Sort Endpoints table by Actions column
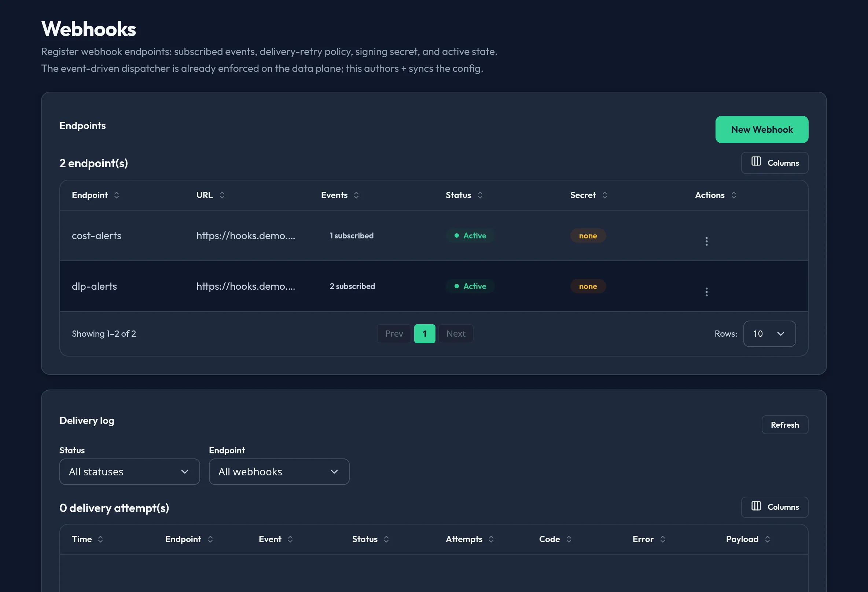 point(716,195)
